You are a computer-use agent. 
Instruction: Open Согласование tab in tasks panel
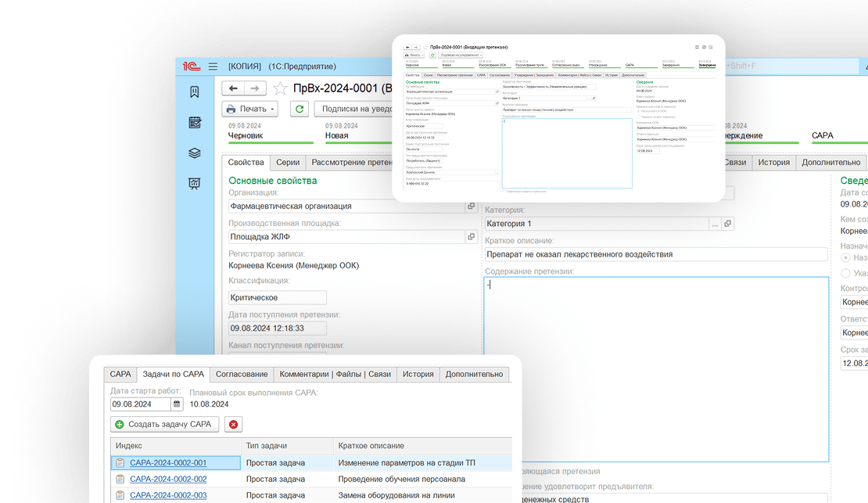click(242, 375)
